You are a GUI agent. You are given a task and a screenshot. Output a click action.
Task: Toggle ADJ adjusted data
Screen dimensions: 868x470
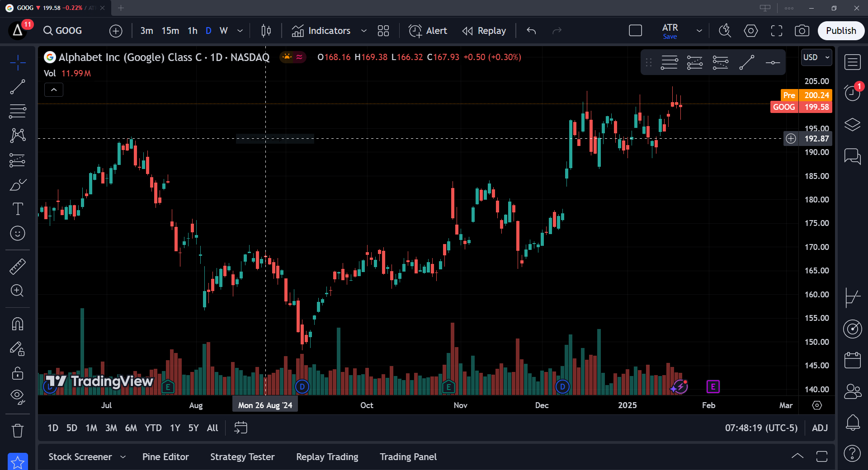pyautogui.click(x=820, y=428)
